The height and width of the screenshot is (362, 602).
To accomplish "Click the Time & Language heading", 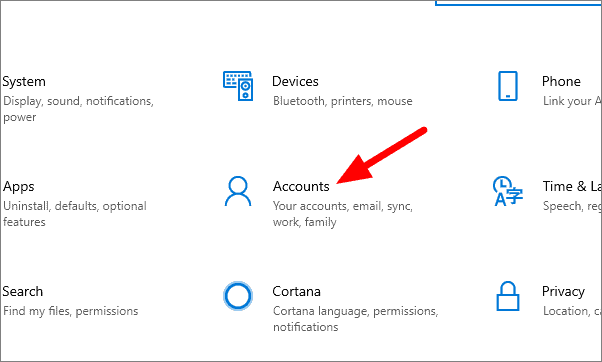I will pos(572,187).
